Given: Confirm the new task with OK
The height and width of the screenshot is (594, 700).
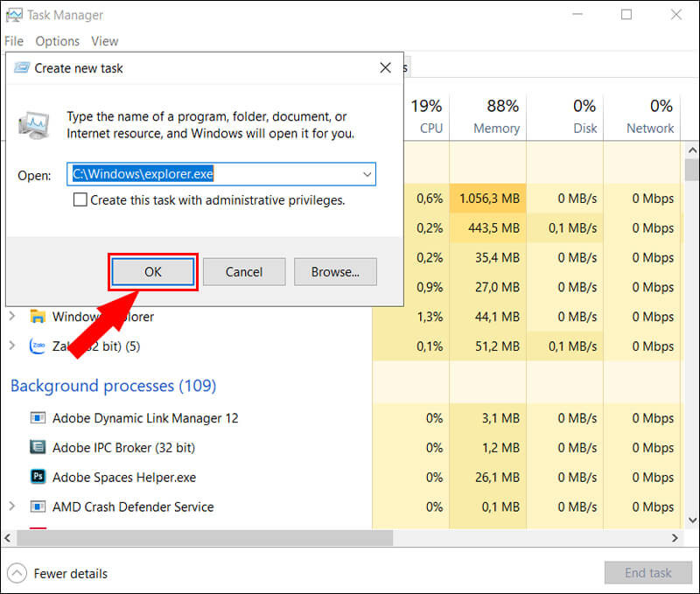Looking at the screenshot, I should 152,272.
